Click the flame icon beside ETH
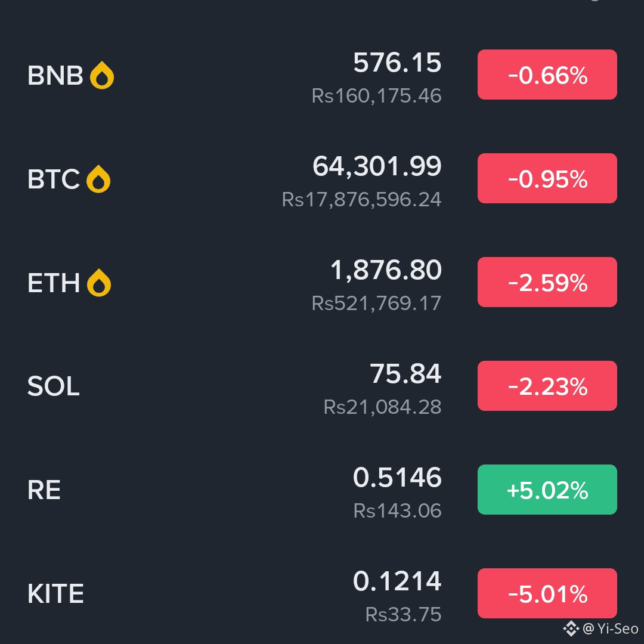Viewport: 644px width, 644px height. pos(99,283)
